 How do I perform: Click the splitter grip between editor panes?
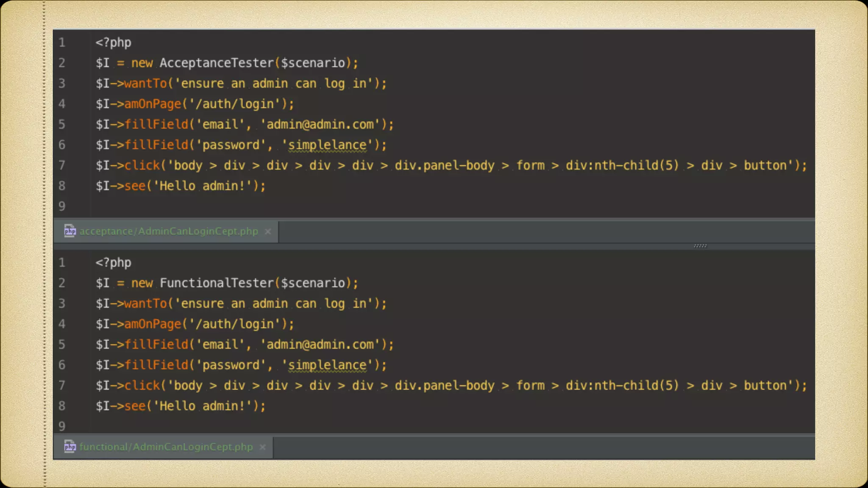pyautogui.click(x=700, y=246)
